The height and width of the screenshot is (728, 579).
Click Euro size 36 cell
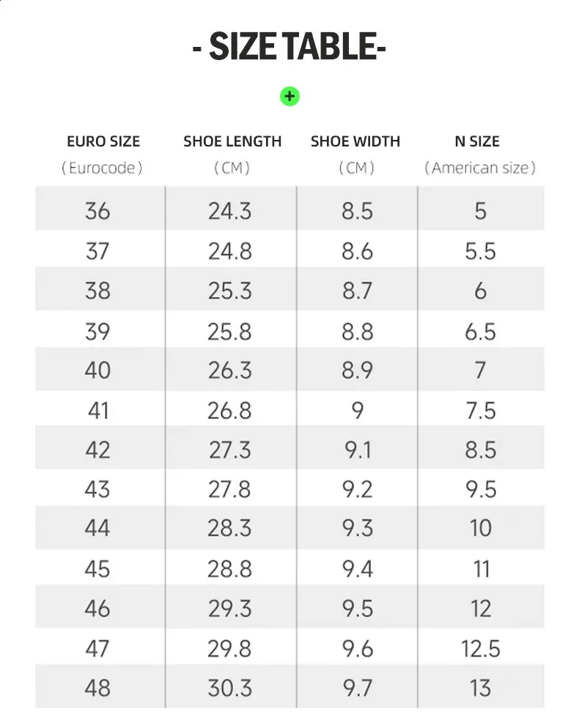(x=98, y=211)
